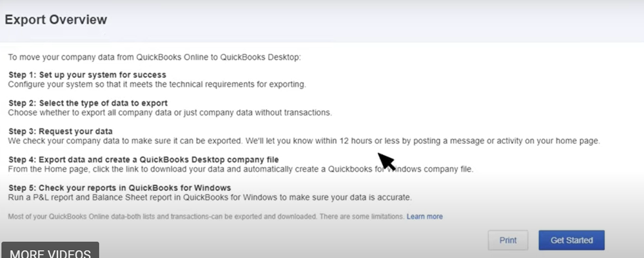Select the Step 2 data type heading
The image size is (644, 258).
(x=88, y=103)
